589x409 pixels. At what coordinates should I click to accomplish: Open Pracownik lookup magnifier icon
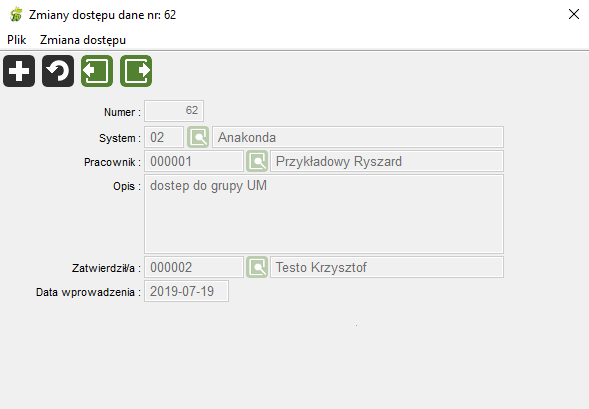tap(257, 161)
